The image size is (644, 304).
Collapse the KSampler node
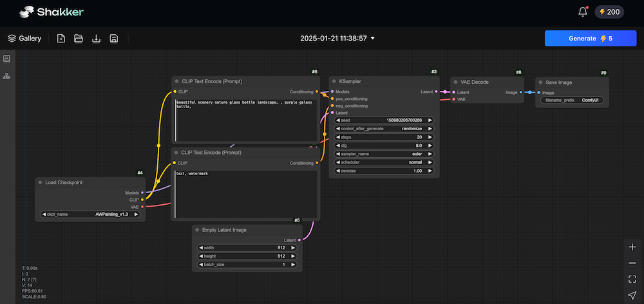tap(334, 81)
